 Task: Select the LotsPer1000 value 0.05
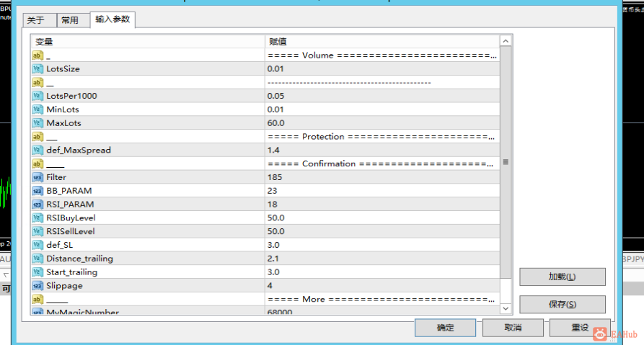coord(275,96)
